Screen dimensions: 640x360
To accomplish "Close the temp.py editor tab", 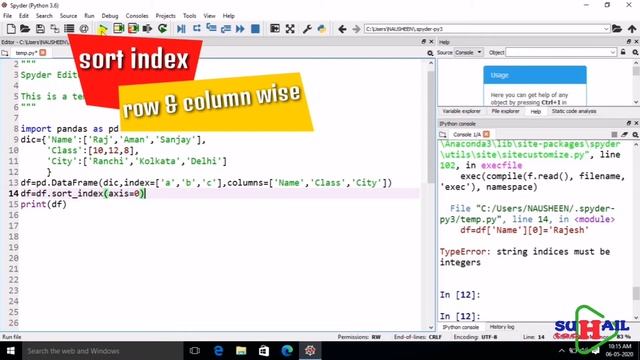I will (x=43, y=53).
